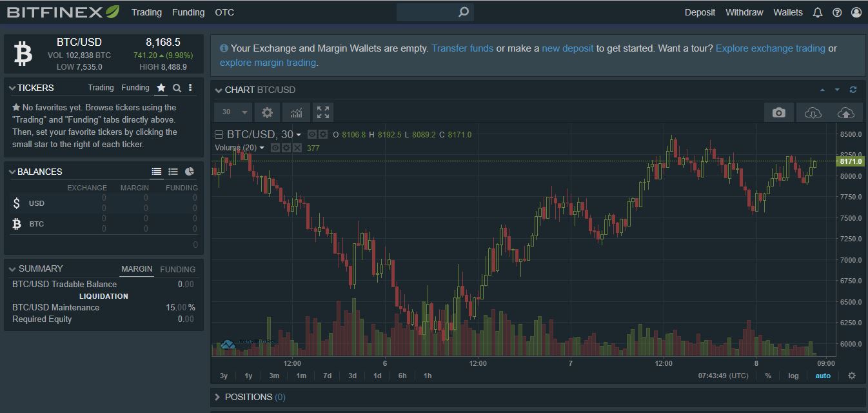The image size is (868, 413).
Task: Collapse the Chart BTC/USD panel
Action: pyautogui.click(x=219, y=90)
